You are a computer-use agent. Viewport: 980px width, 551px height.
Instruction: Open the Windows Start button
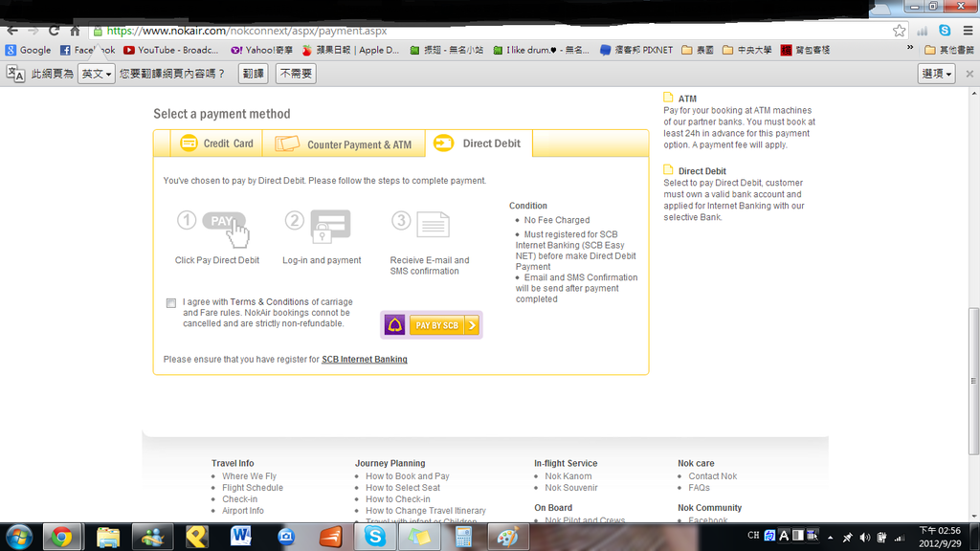(x=19, y=538)
